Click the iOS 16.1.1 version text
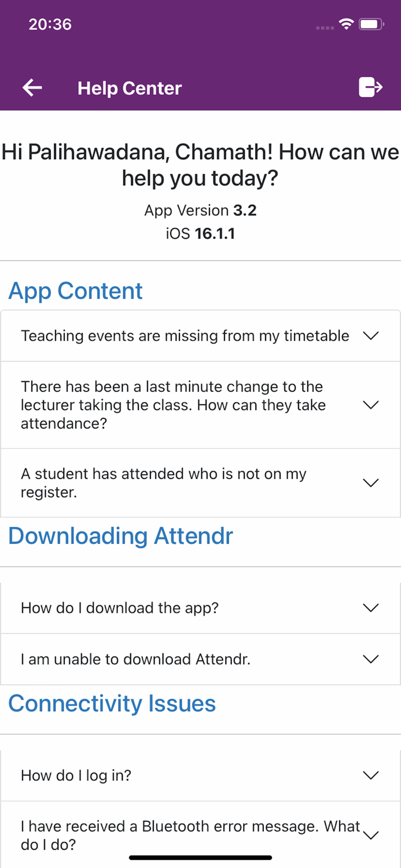This screenshot has height=868, width=401. pos(200,233)
